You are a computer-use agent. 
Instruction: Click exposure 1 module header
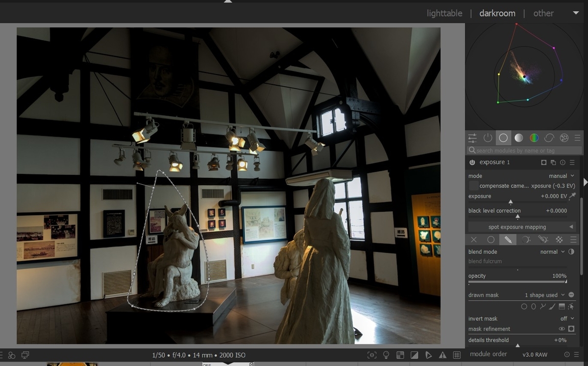pyautogui.click(x=494, y=162)
